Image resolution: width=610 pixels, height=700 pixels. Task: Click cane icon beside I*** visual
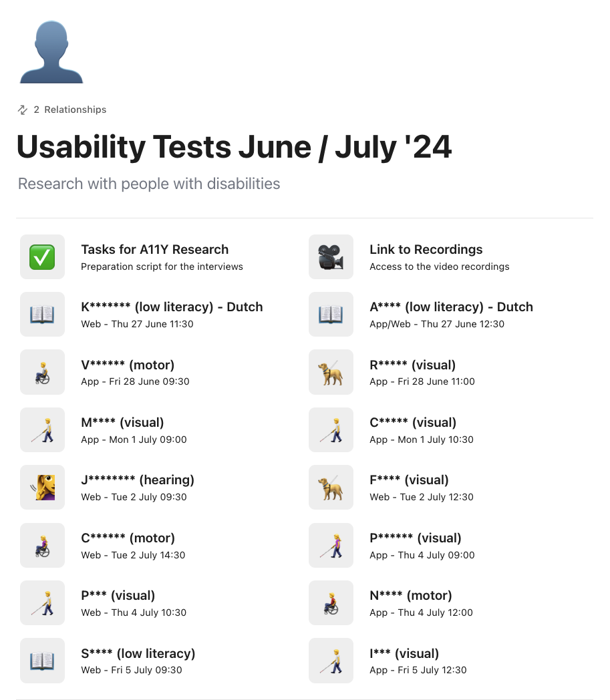click(x=331, y=660)
